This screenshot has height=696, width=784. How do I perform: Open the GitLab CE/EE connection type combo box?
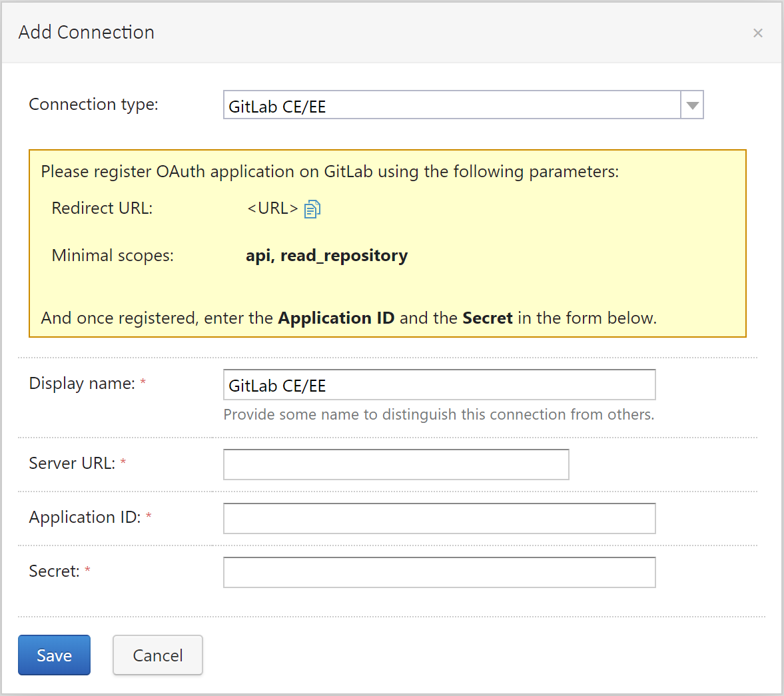(x=452, y=105)
